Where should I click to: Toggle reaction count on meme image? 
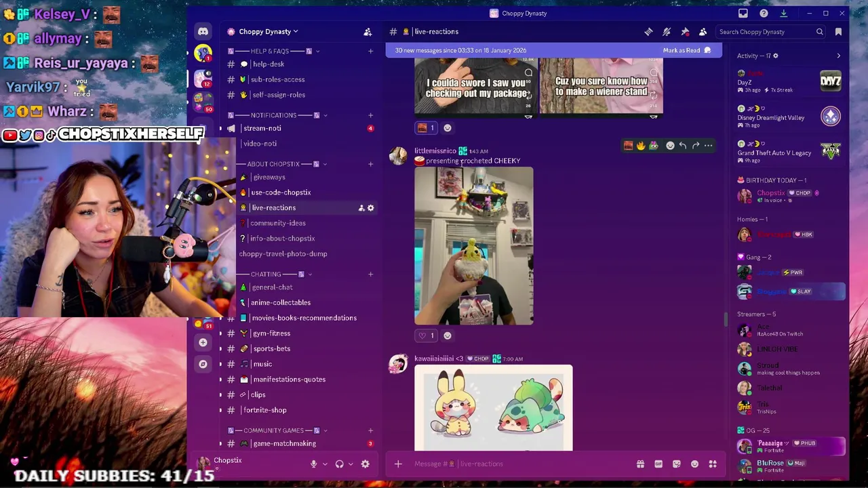click(427, 127)
